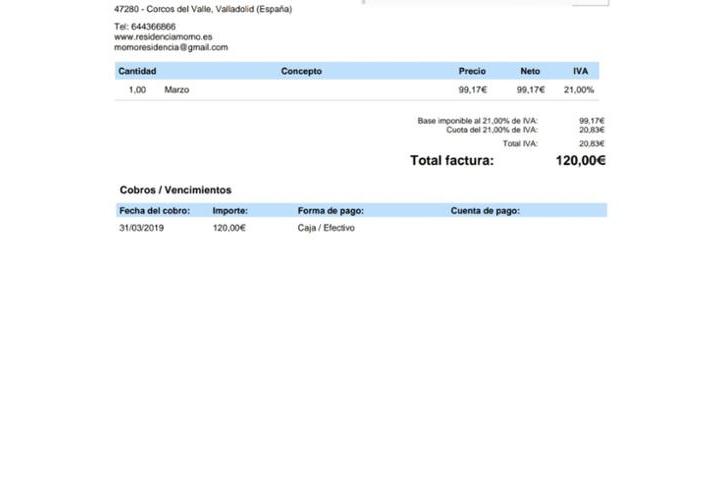Click the 21,00% IVA value in row
This screenshot has height=480, width=720.
(579, 90)
